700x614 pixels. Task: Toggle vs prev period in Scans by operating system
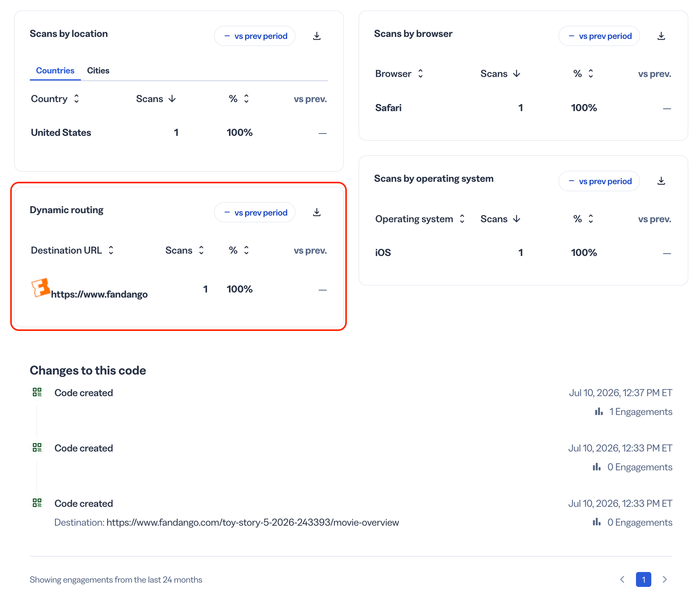(x=599, y=181)
